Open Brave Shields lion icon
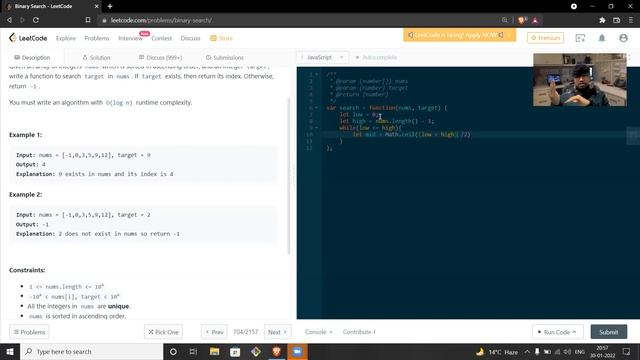The image size is (640, 360). (522, 20)
